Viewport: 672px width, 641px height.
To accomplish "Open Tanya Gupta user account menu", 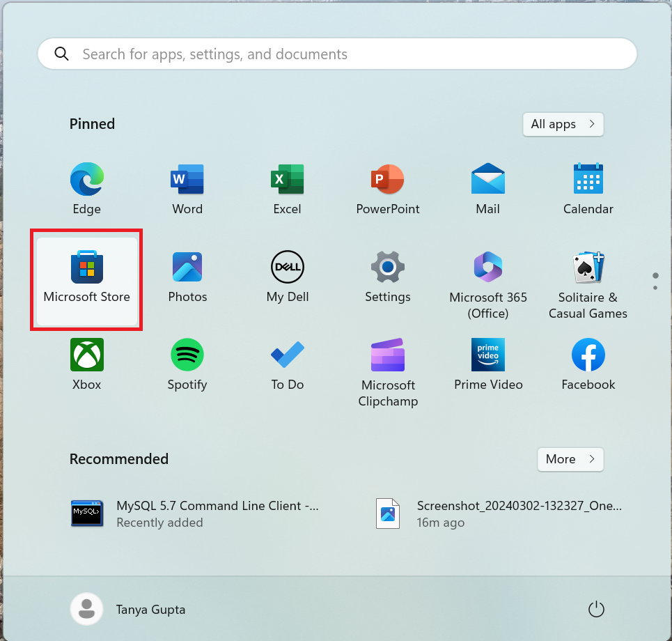I will coord(129,610).
